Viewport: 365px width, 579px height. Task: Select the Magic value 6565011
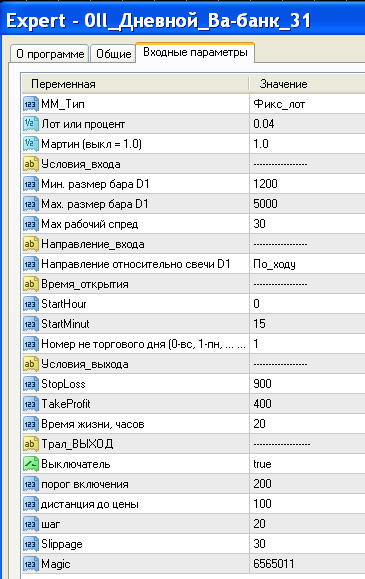tap(274, 564)
